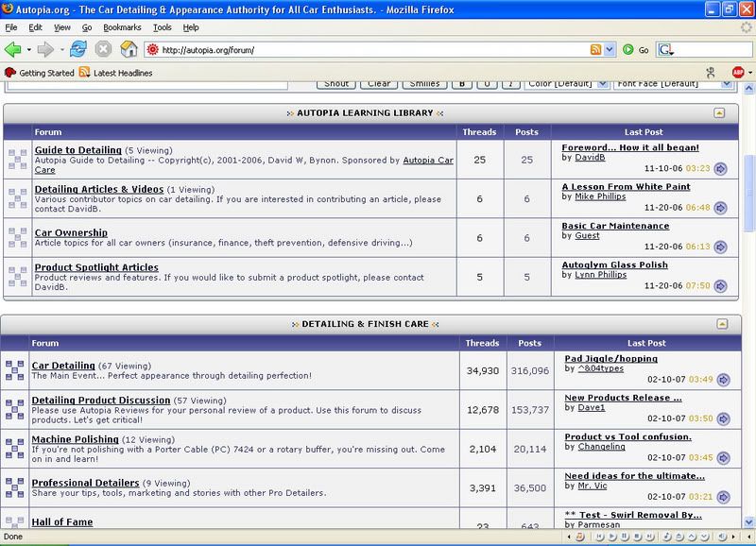Collapse the Detailing & Finish Care section

pyautogui.click(x=722, y=324)
